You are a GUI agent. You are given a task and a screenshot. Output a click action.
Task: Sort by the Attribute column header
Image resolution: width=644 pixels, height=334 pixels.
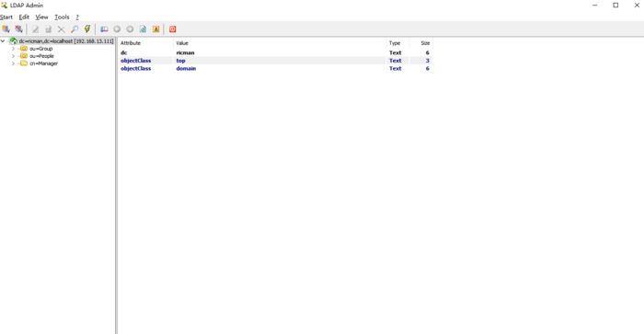(145, 43)
